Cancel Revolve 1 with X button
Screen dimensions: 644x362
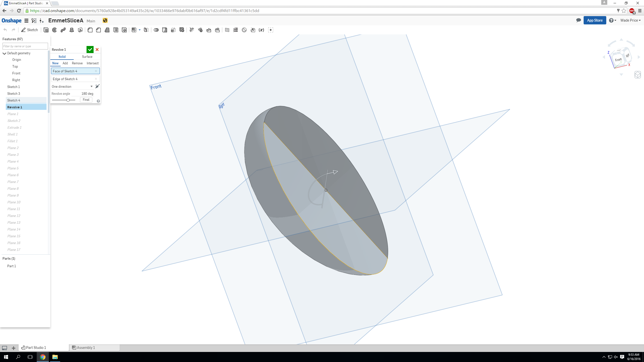click(97, 49)
